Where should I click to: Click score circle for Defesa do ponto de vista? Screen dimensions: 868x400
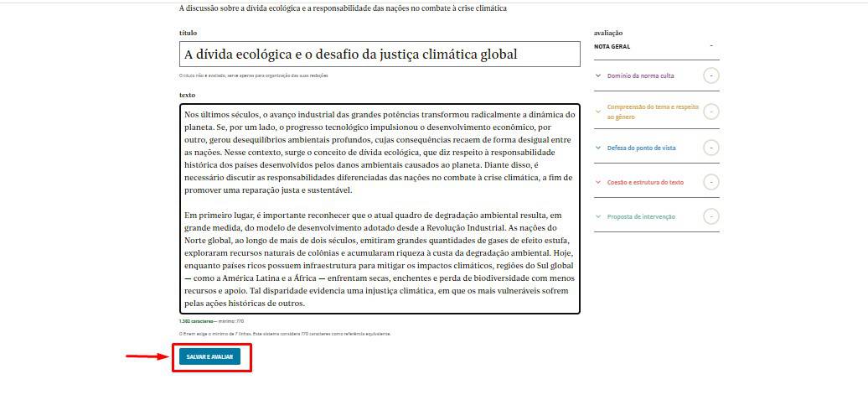[x=710, y=148]
